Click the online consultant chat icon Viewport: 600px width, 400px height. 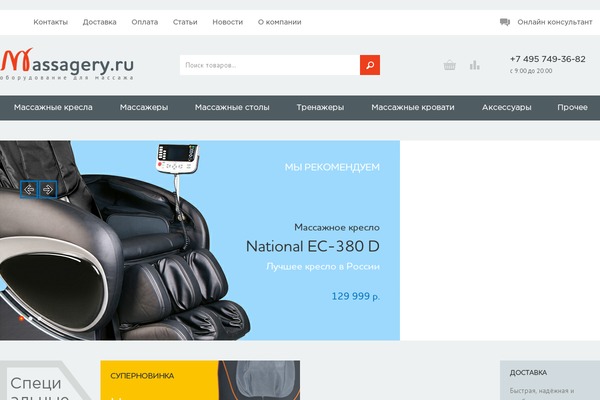pos(505,22)
